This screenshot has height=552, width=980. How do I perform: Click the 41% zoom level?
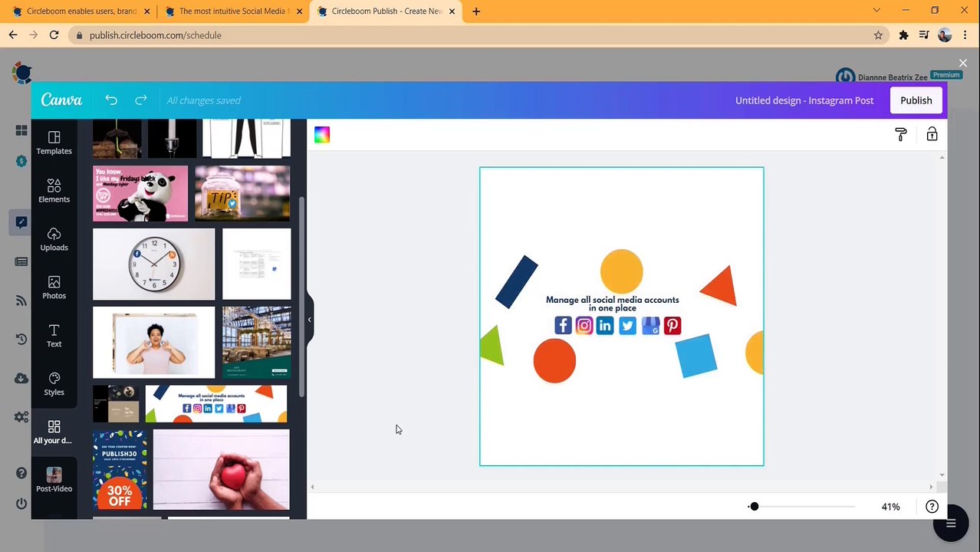click(890, 507)
